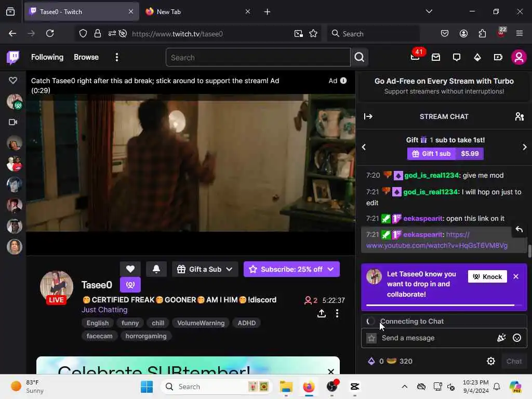Open a new browser tab with plus button

pyautogui.click(x=268, y=12)
